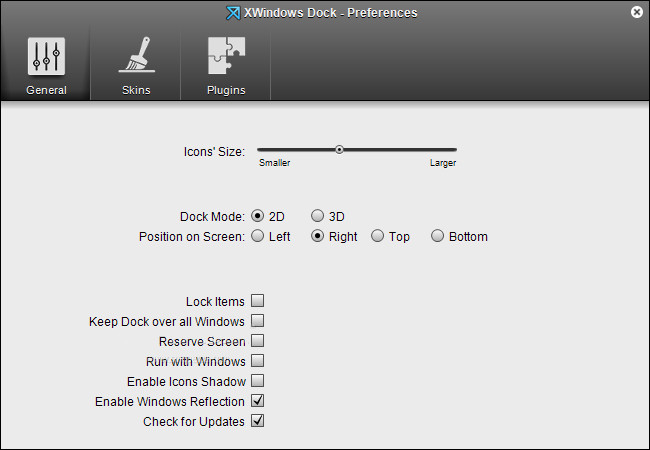
Task: Open the Plugins puzzle piece icon
Action: [x=226, y=56]
